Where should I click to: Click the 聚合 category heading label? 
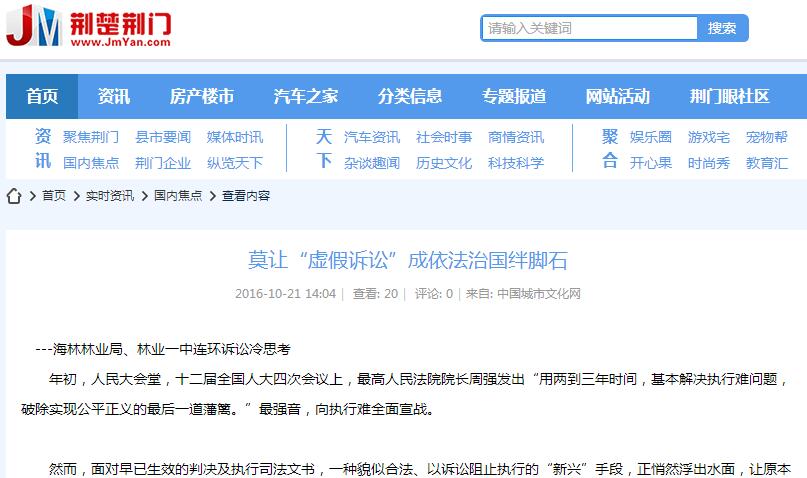point(610,149)
